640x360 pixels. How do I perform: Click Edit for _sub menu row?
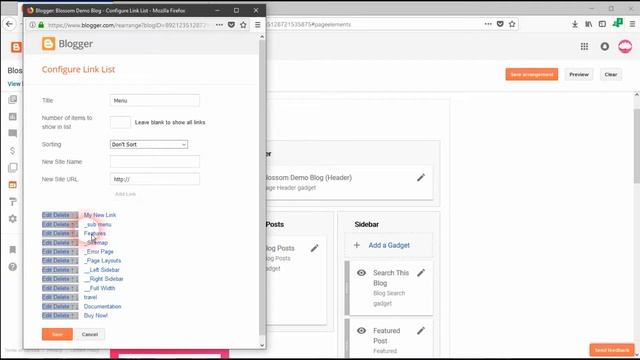(47, 224)
